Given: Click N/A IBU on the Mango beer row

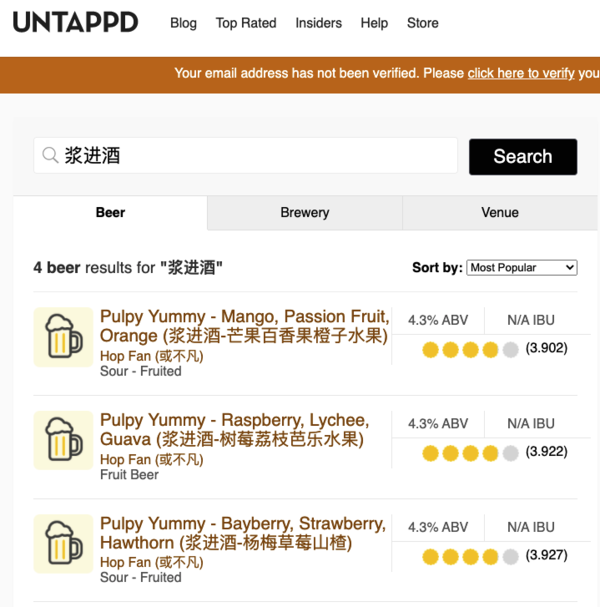Looking at the screenshot, I should pyautogui.click(x=531, y=320).
